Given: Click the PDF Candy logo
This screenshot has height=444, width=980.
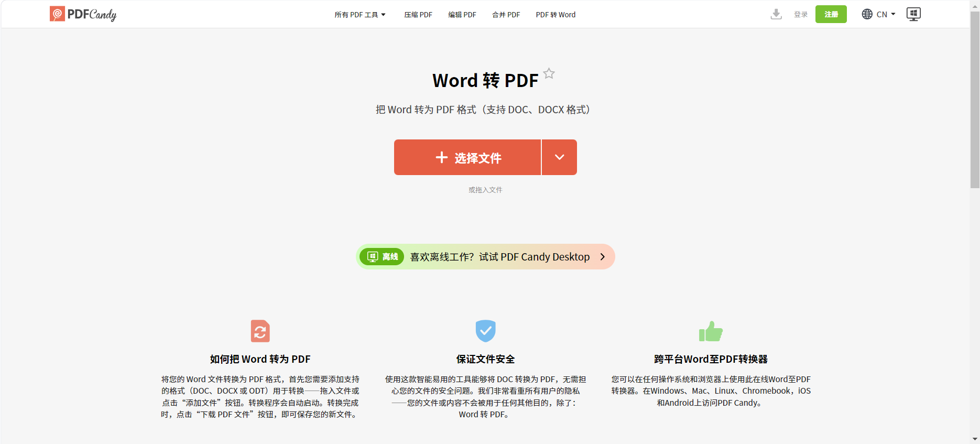Looking at the screenshot, I should (83, 14).
